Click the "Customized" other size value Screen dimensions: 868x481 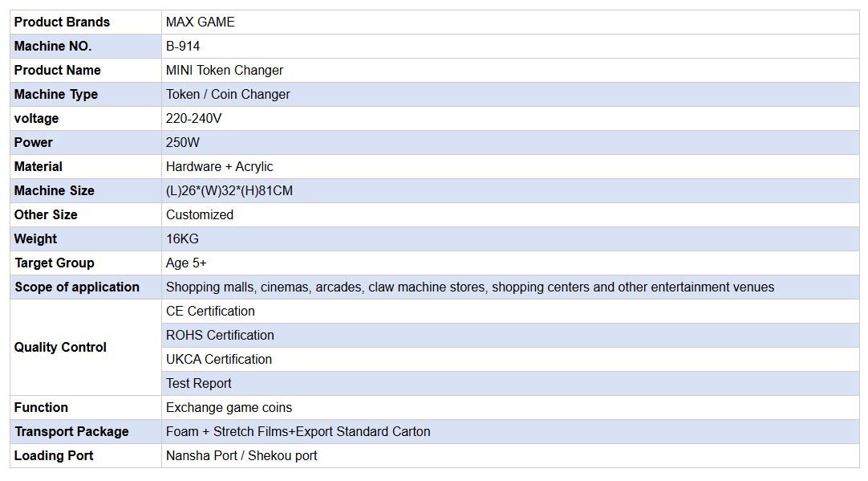click(200, 215)
